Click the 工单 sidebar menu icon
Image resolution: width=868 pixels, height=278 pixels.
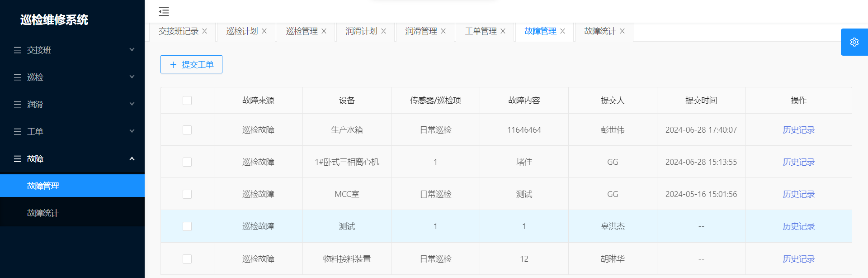coord(18,132)
